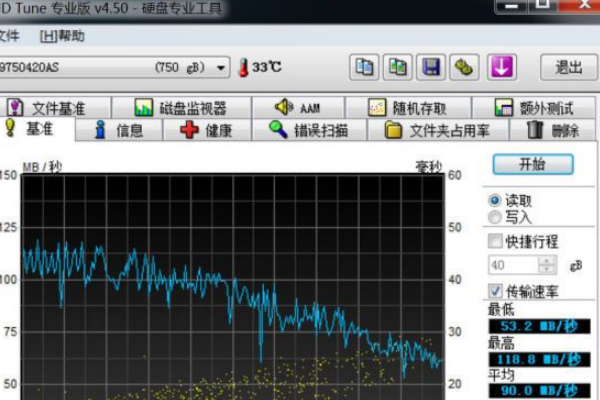Open the 额外测试 tab
This screenshot has height=400, width=600.
pos(534,108)
